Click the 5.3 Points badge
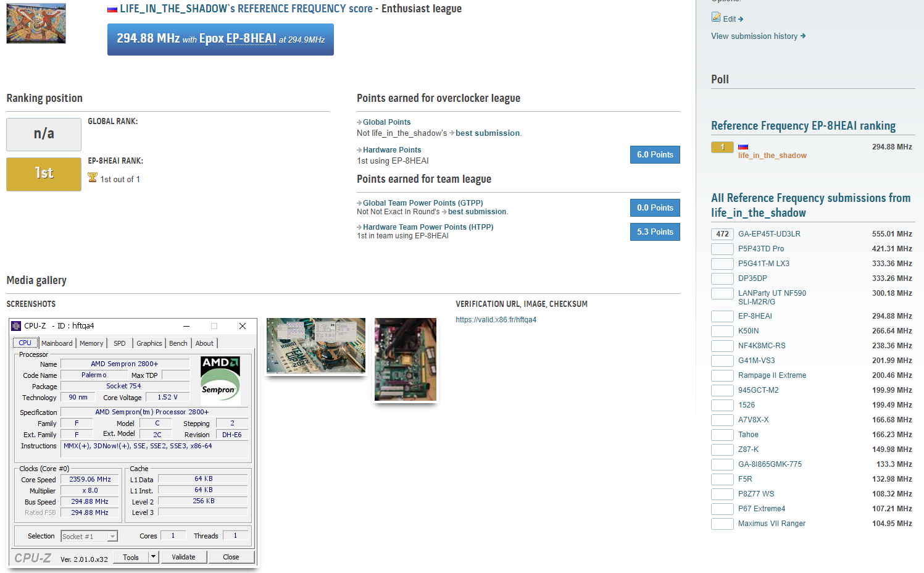Image resolution: width=924 pixels, height=573 pixels. point(655,232)
